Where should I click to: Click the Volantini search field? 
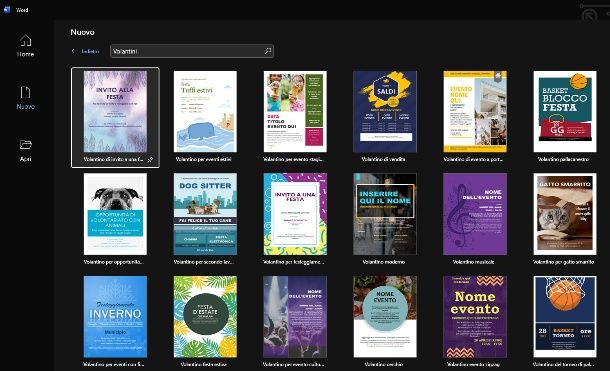pos(191,51)
